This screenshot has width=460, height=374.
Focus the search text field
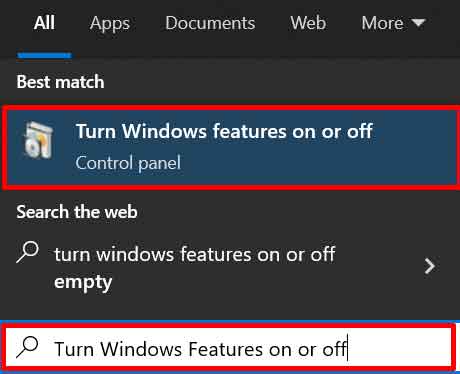click(x=230, y=347)
